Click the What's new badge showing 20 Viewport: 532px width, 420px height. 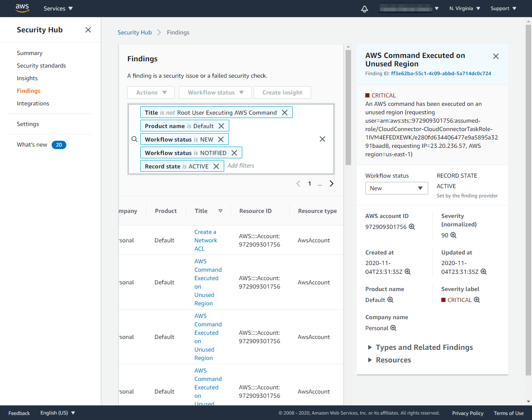pyautogui.click(x=59, y=145)
